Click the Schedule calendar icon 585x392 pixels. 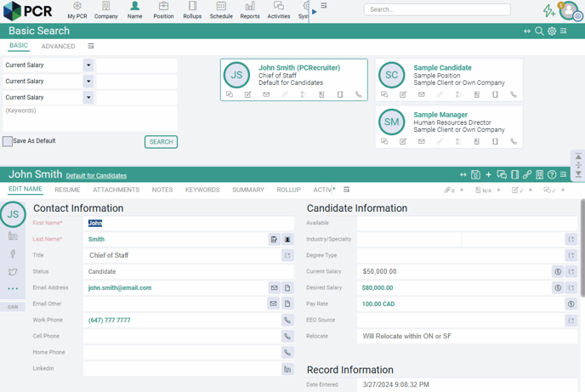221,7
